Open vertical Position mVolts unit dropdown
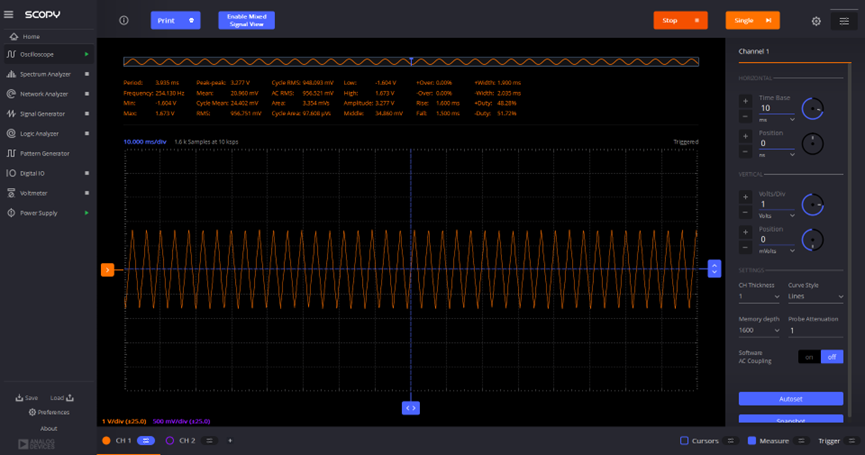Viewport: 865px width, 455px height. pyautogui.click(x=776, y=251)
